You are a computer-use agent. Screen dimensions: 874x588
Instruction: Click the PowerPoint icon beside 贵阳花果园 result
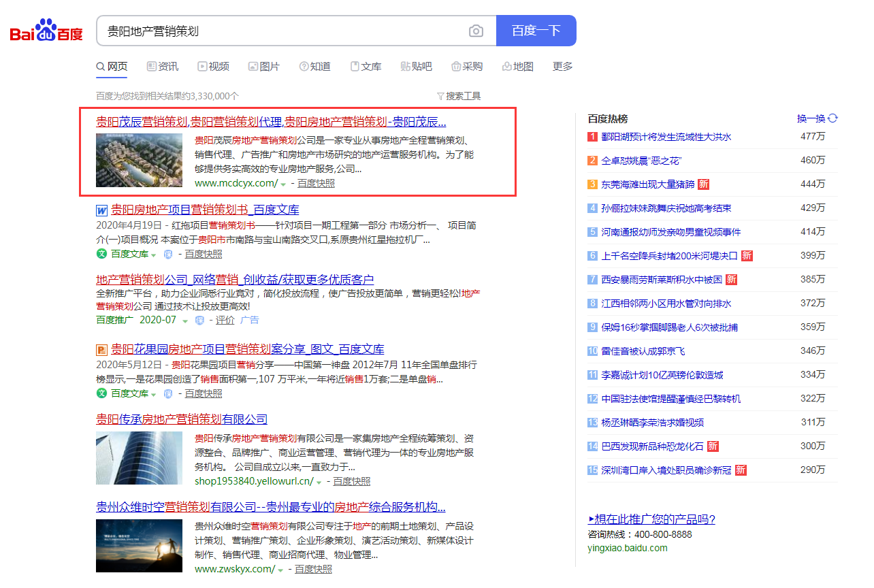(101, 350)
